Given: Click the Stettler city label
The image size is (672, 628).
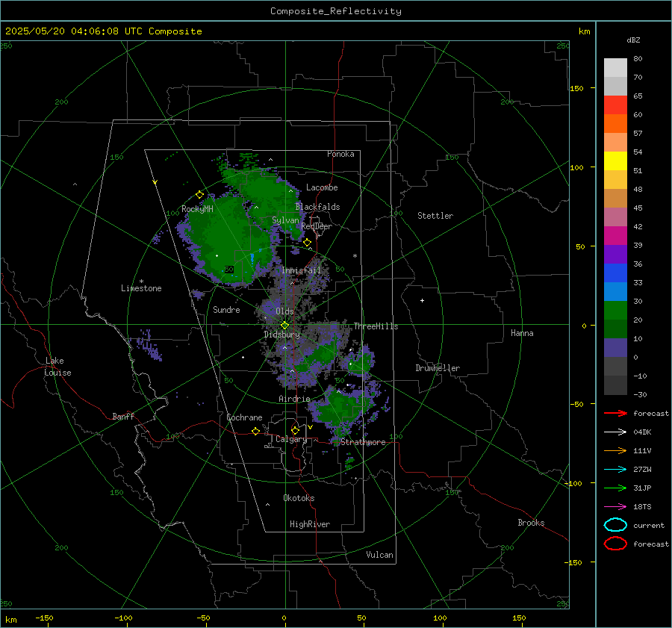Looking at the screenshot, I should [435, 216].
